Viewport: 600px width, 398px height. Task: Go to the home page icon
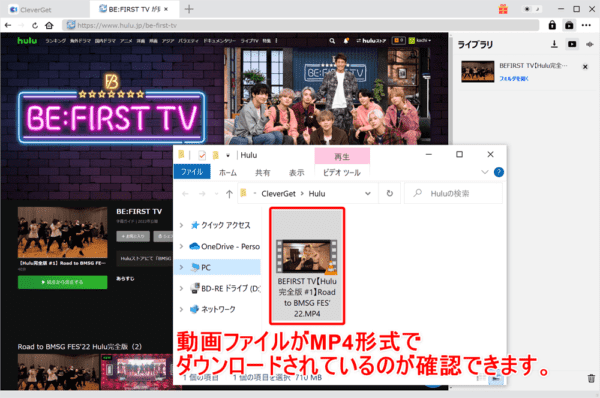click(x=49, y=25)
